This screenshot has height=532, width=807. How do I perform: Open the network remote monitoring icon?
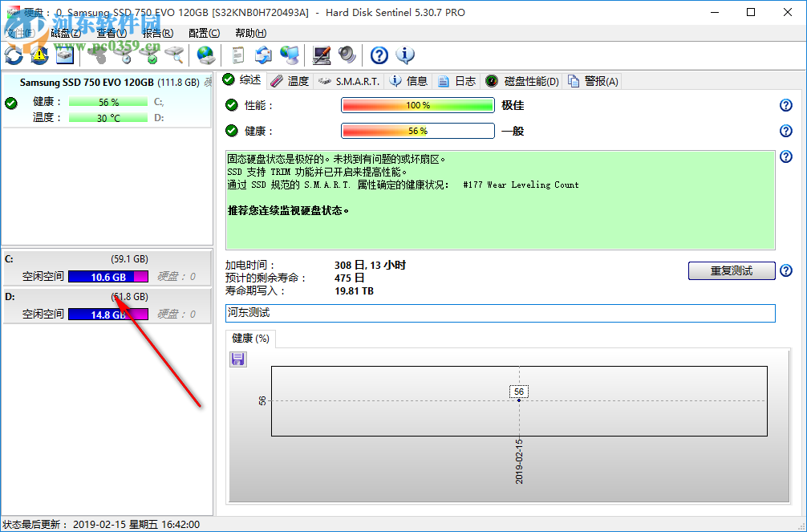(x=290, y=55)
